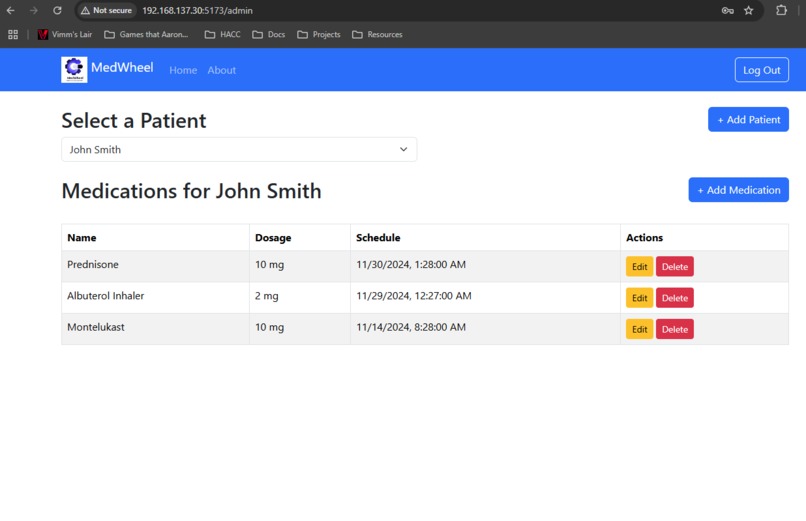Viewport: 806px width, 521px height.
Task: Open the Not secure site info badge
Action: [106, 10]
